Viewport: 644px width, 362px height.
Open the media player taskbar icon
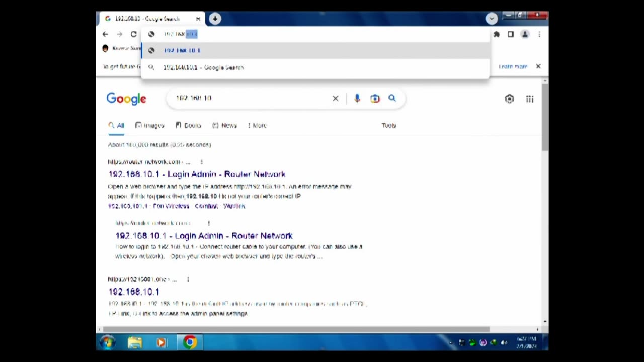pos(162,343)
